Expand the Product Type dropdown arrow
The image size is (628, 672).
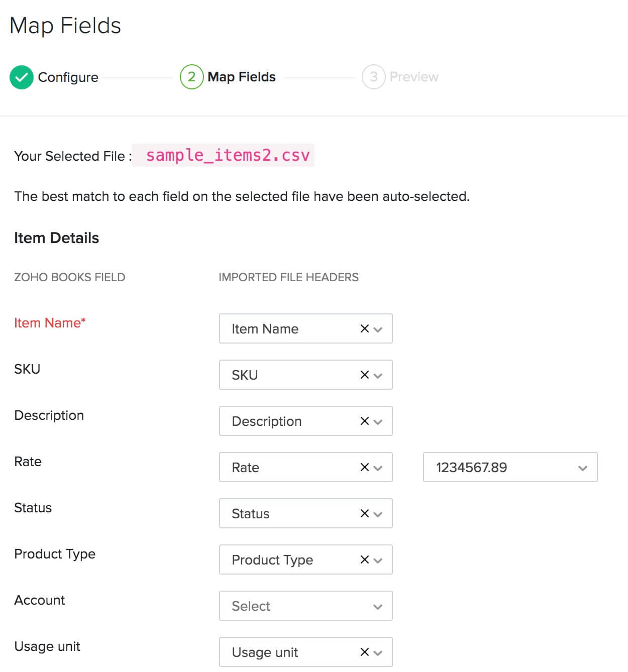click(x=378, y=561)
